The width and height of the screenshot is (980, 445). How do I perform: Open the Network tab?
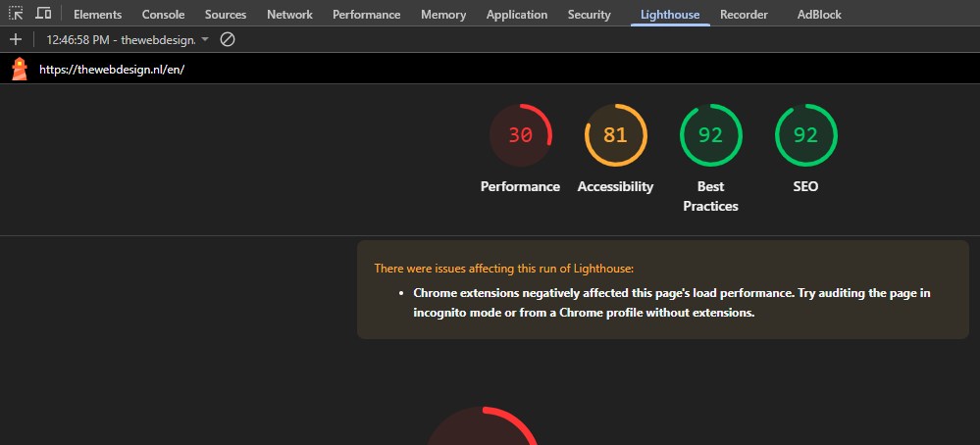coord(290,15)
